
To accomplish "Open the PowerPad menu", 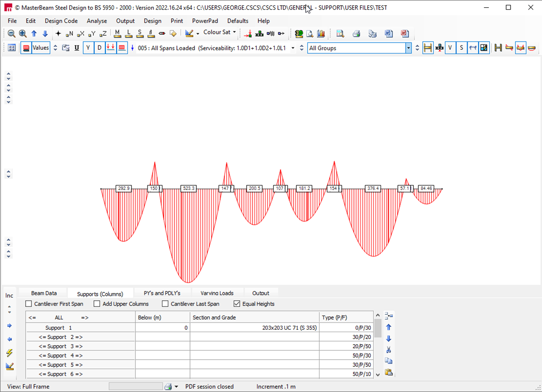I will coord(205,21).
